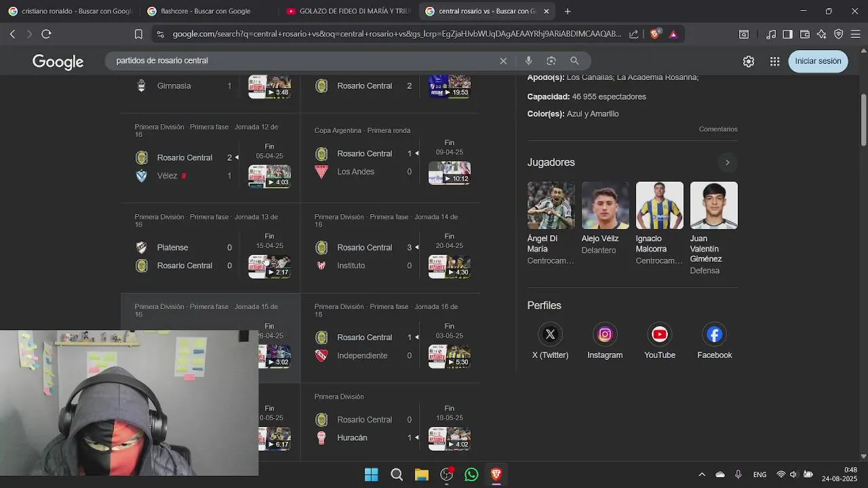Play Rosario Central vs Vélez highlights video

point(269,176)
